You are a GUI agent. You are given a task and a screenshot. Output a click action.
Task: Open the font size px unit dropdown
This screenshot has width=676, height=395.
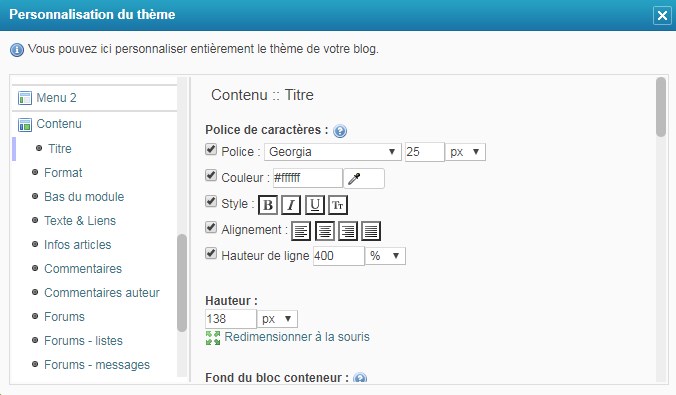tap(465, 152)
